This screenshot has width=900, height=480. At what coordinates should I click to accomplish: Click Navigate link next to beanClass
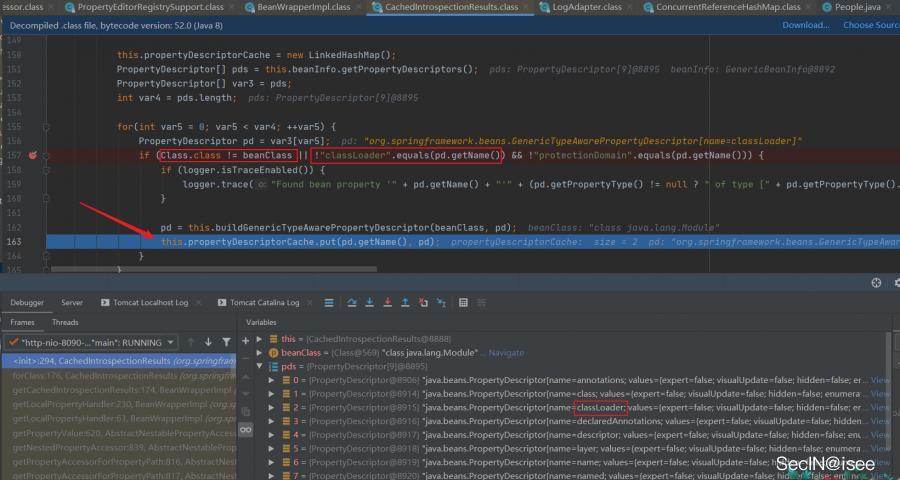coord(506,353)
